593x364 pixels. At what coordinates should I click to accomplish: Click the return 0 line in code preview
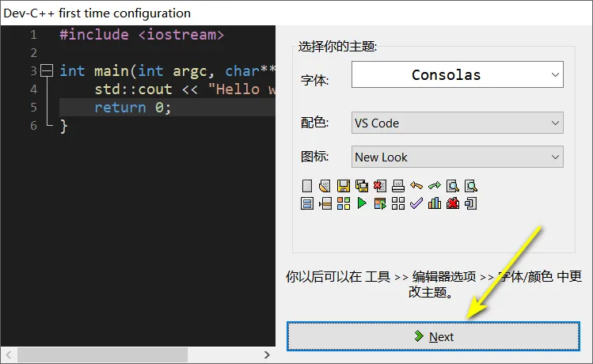pyautogui.click(x=132, y=107)
